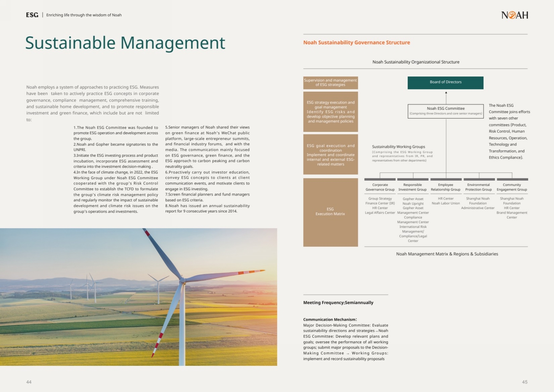Select the ESG goal execution and coordination block

pos(330,155)
